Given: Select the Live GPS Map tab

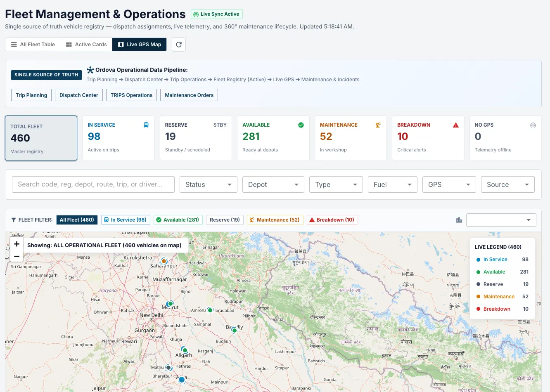Looking at the screenshot, I should click(x=140, y=45).
